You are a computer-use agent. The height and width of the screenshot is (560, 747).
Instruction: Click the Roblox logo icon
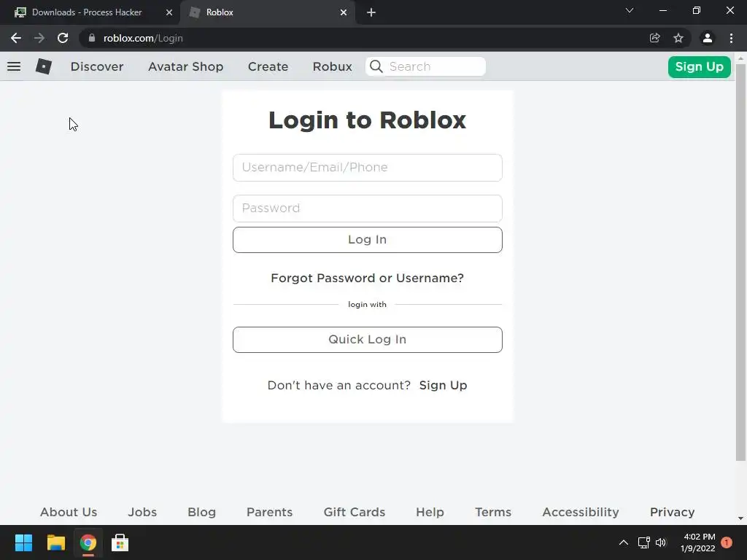[43, 66]
